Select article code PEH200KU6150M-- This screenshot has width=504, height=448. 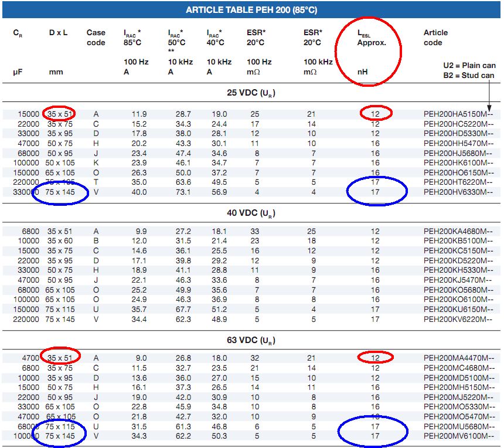pos(458,310)
